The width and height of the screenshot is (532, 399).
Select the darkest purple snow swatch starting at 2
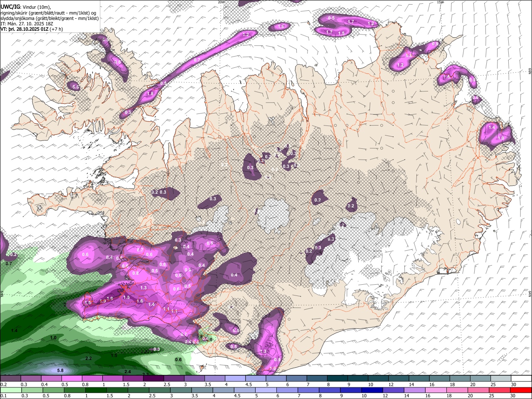click(153, 379)
